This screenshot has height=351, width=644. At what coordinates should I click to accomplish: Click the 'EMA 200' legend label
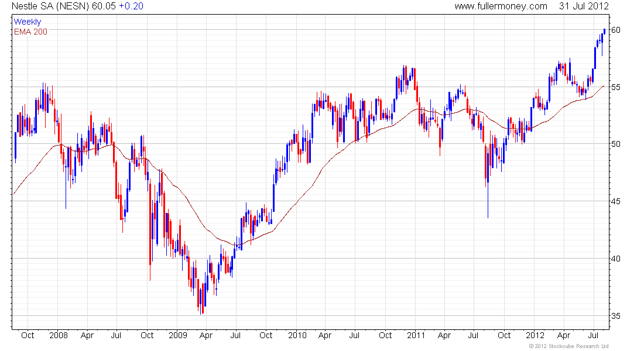[x=30, y=32]
